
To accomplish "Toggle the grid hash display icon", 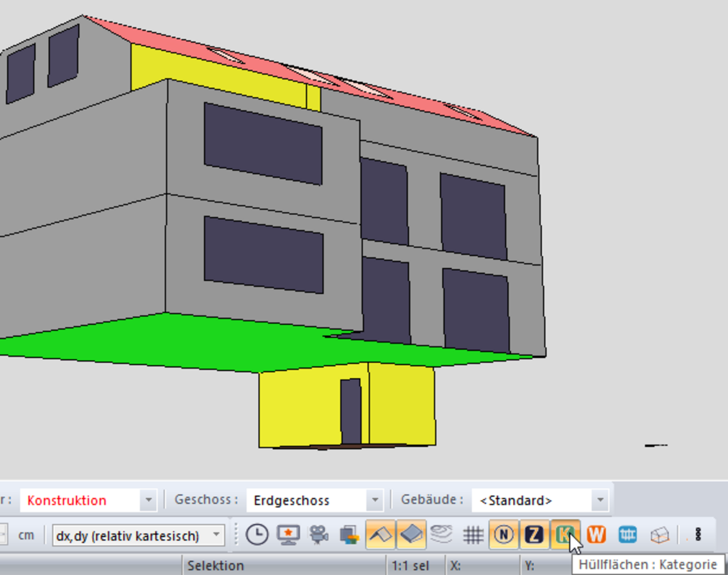I will coord(472,535).
